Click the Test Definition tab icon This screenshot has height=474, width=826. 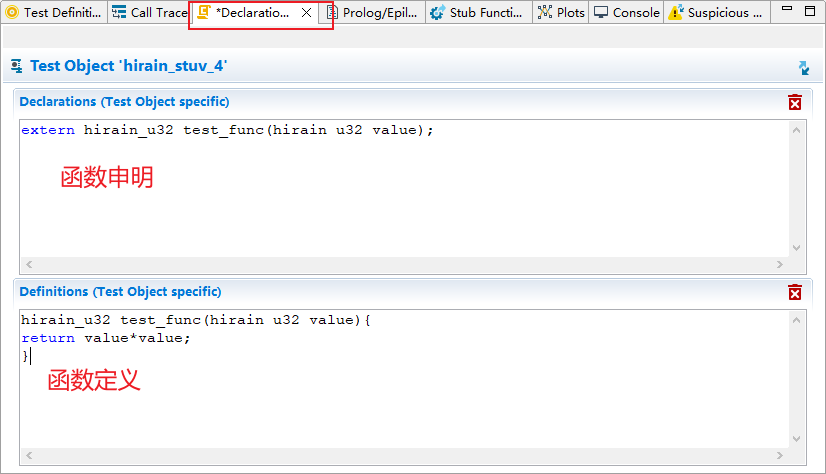[12, 12]
